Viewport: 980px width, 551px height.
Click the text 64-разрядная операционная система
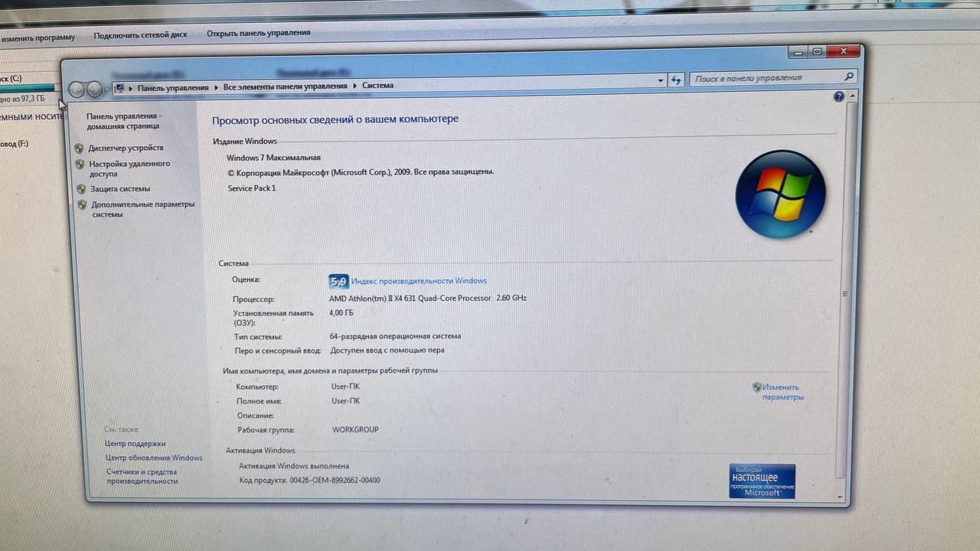[x=395, y=336]
